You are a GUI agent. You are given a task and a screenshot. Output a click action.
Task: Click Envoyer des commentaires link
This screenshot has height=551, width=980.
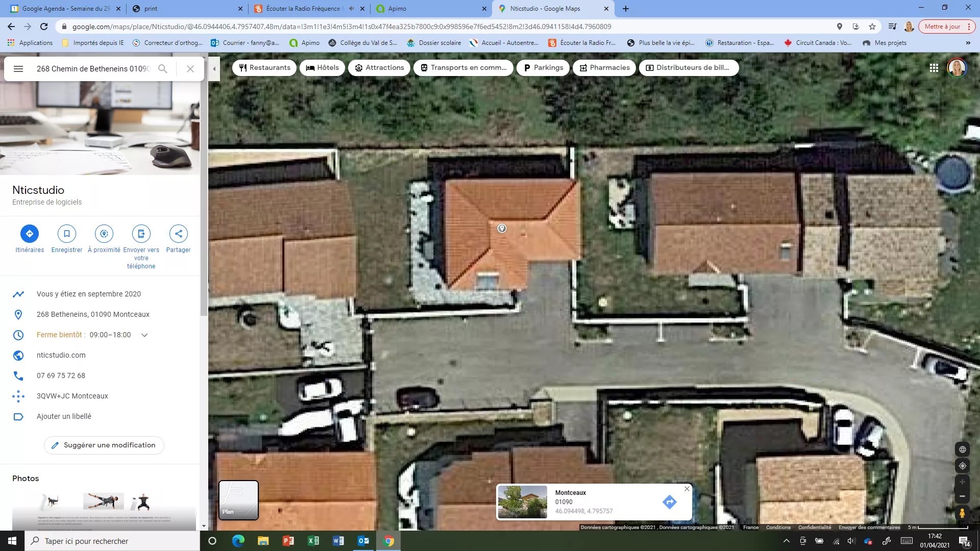(x=869, y=528)
